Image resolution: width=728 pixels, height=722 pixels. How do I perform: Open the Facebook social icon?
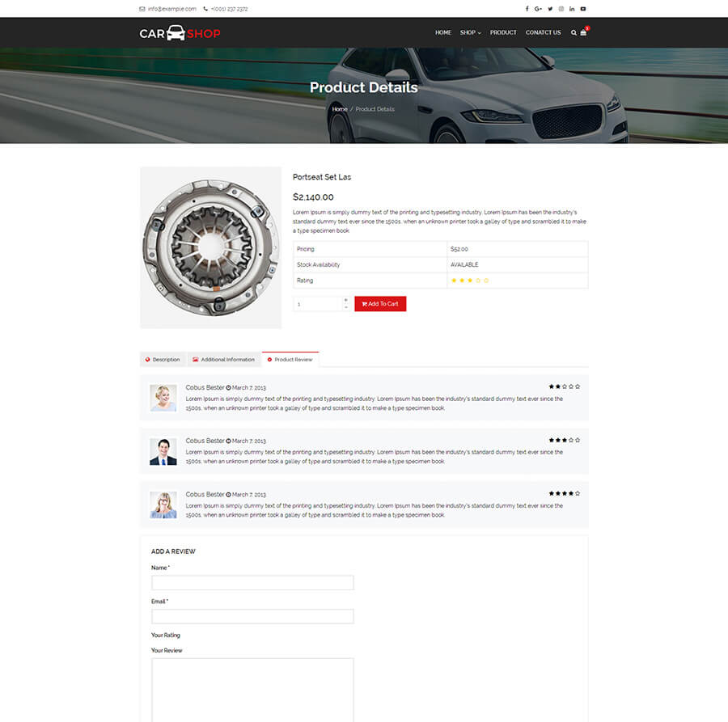pyautogui.click(x=527, y=9)
